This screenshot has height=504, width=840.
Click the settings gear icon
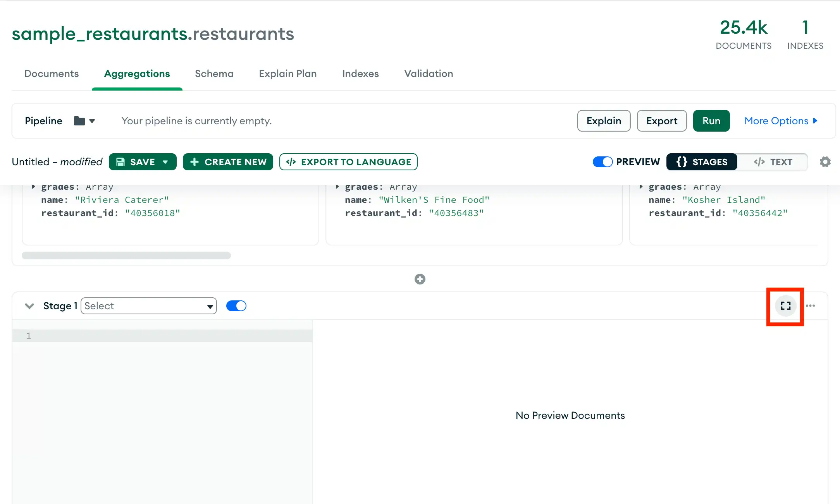825,162
